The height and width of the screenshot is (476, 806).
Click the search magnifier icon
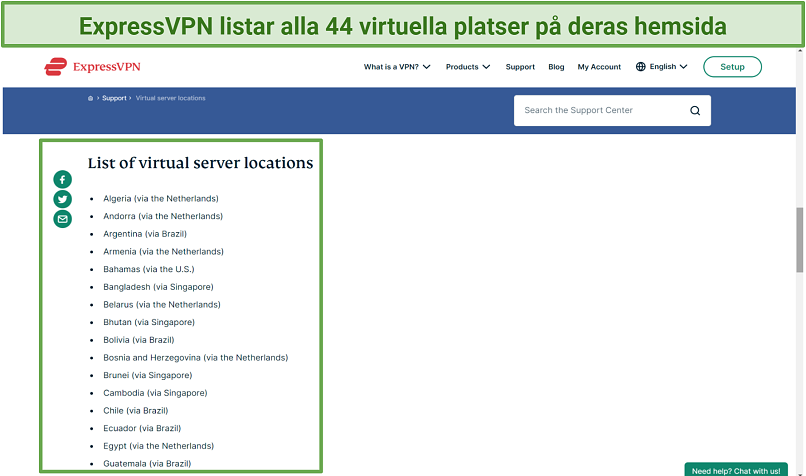point(695,111)
